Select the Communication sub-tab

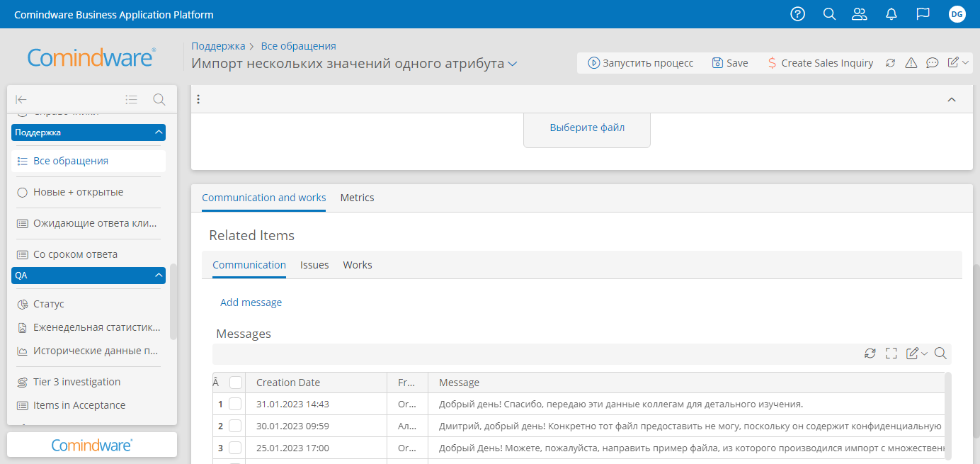click(x=249, y=265)
